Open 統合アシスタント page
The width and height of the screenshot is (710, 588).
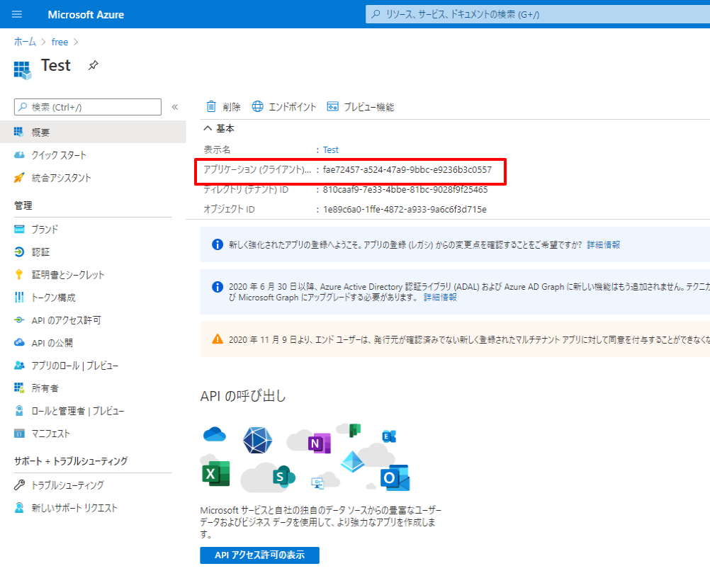click(61, 177)
